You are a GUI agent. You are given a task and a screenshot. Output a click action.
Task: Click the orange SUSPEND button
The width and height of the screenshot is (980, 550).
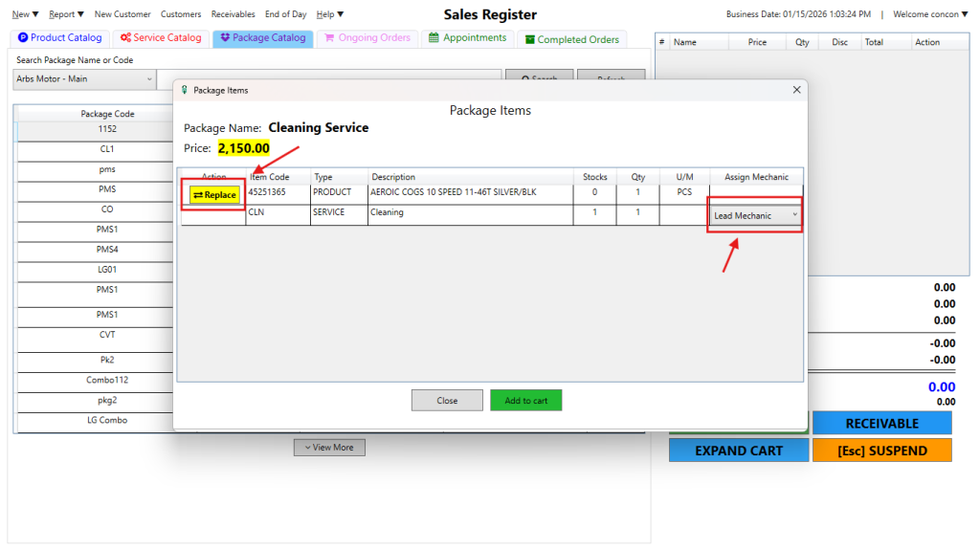(881, 451)
